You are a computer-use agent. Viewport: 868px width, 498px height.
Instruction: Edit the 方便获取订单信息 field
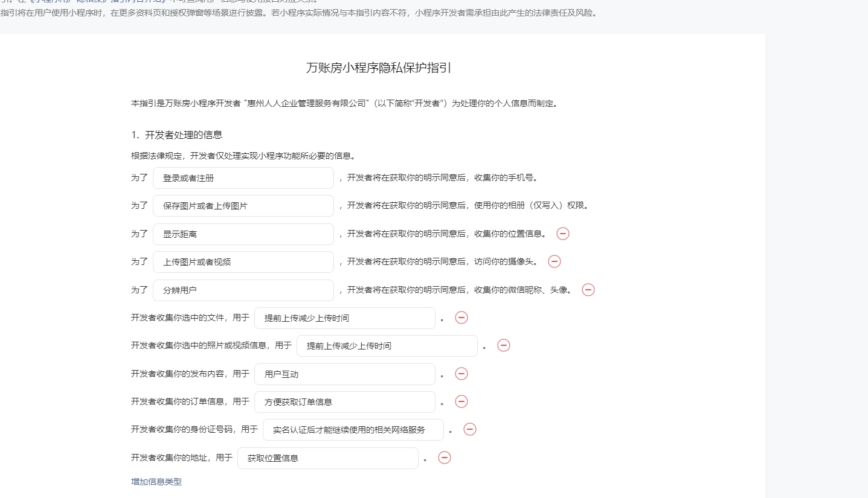point(345,401)
